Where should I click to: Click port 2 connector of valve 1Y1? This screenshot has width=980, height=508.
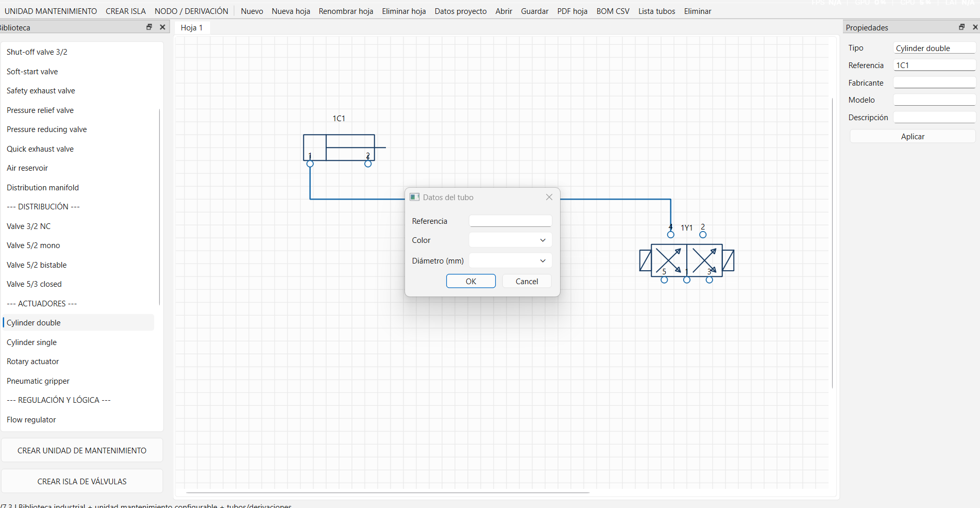pos(703,235)
